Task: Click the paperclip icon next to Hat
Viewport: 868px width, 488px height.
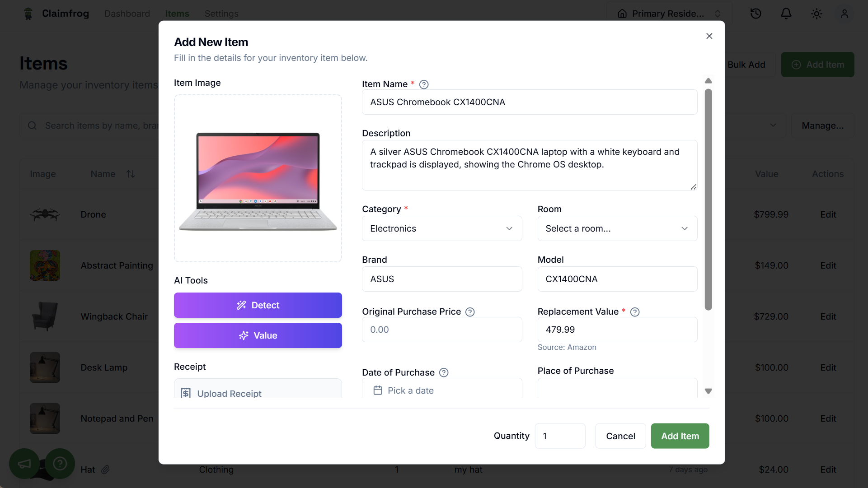Action: (106, 469)
